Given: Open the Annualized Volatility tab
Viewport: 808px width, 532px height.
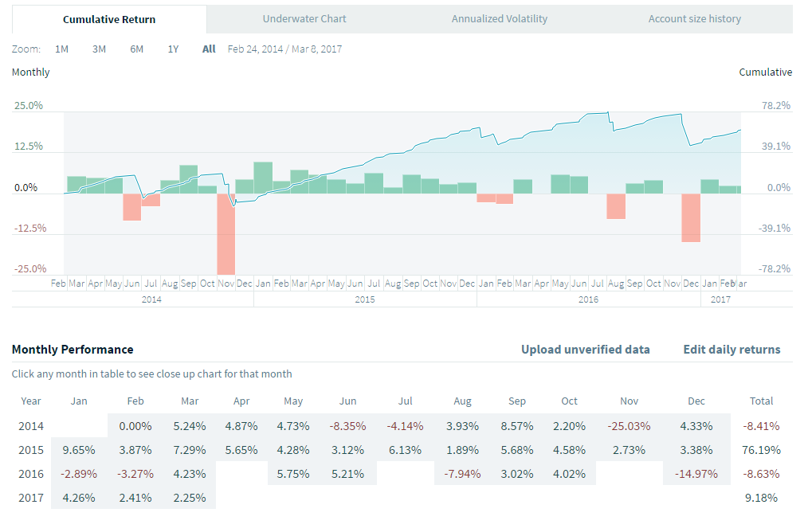Looking at the screenshot, I should tap(500, 18).
